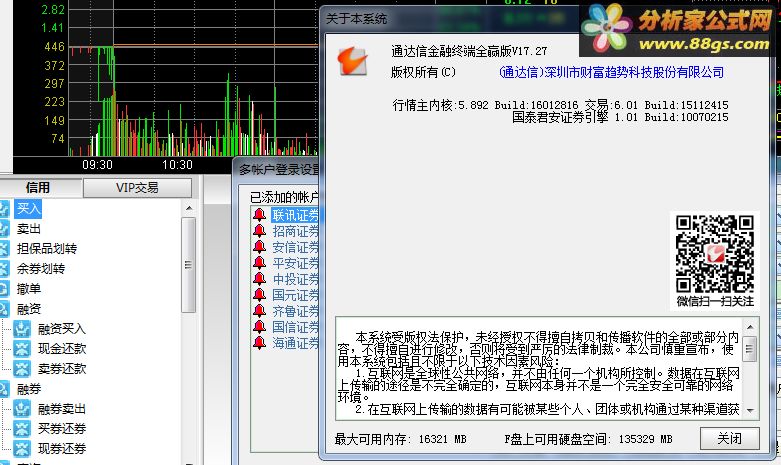Select 卖出 (sell) in the trade tree
Viewport: 781px width, 465px height.
28,229
